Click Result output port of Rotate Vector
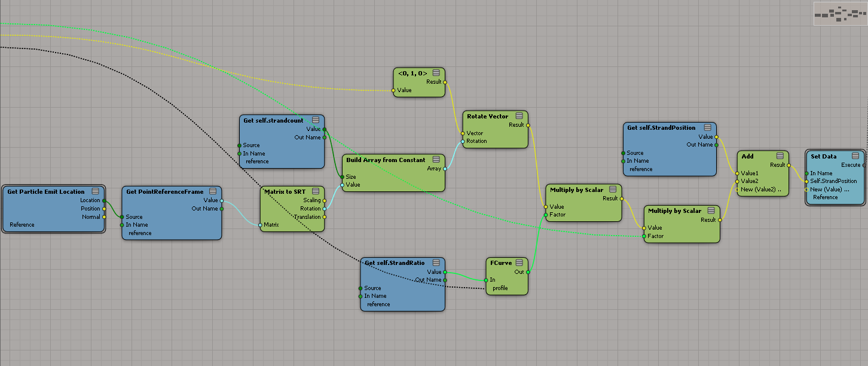Image resolution: width=868 pixels, height=366 pixels. (528, 125)
